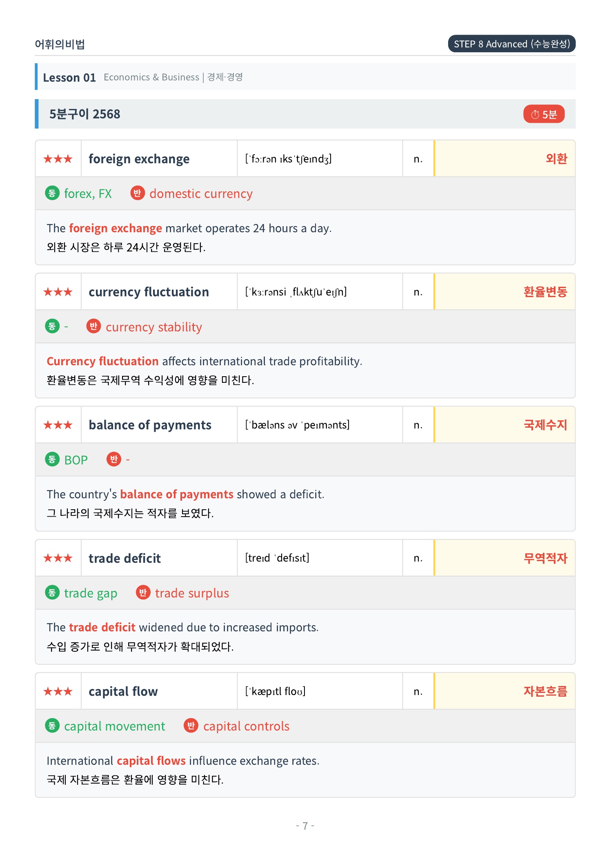Click the yellow 무역적자 meaning cell
This screenshot has height=868, width=611.
tap(504, 558)
